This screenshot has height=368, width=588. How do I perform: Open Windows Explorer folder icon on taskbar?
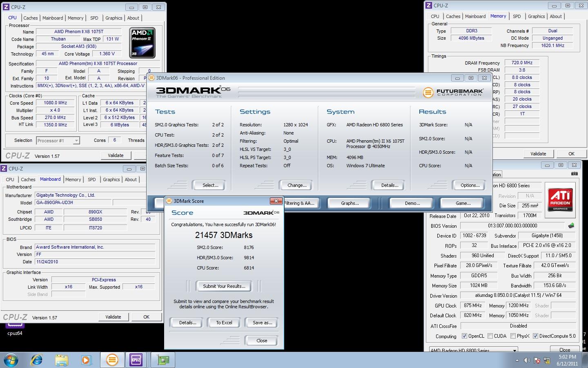pos(62,360)
